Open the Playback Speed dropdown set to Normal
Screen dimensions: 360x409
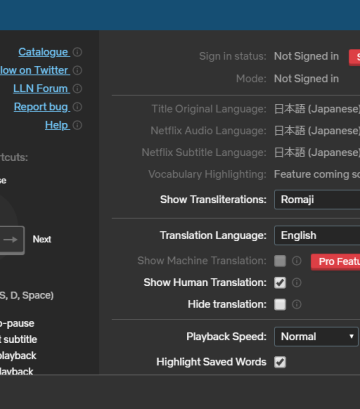[316, 337]
